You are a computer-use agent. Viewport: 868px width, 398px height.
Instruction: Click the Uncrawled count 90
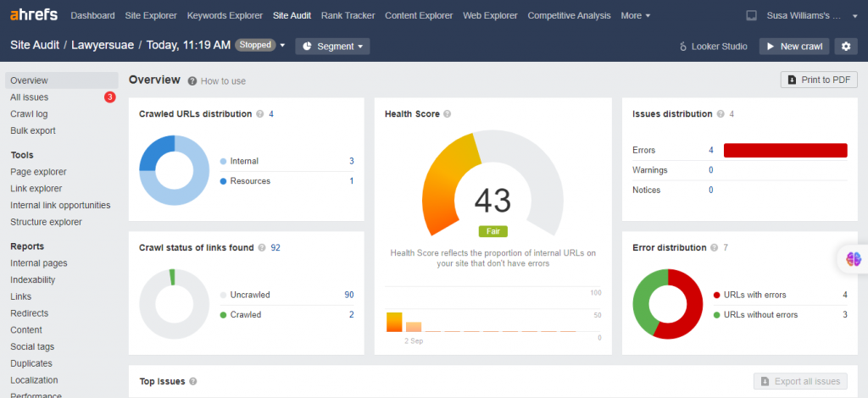[348, 295]
